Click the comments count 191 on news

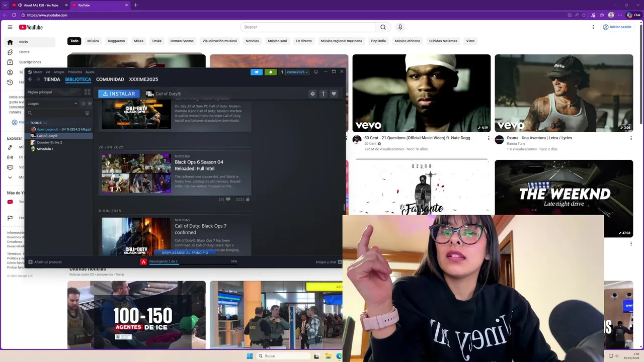(224, 200)
